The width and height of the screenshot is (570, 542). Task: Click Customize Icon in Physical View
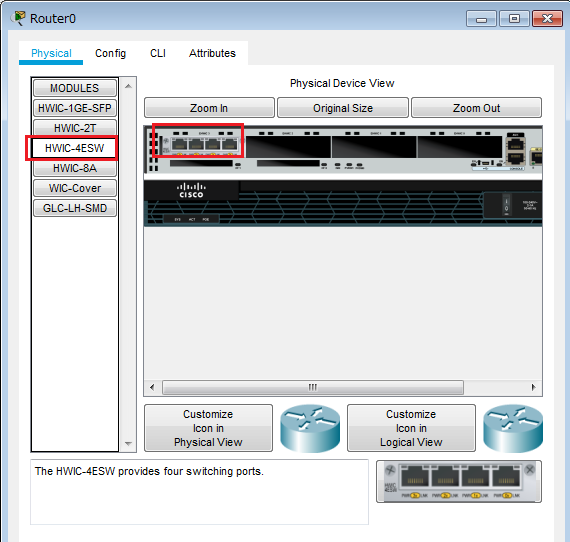pos(208,428)
